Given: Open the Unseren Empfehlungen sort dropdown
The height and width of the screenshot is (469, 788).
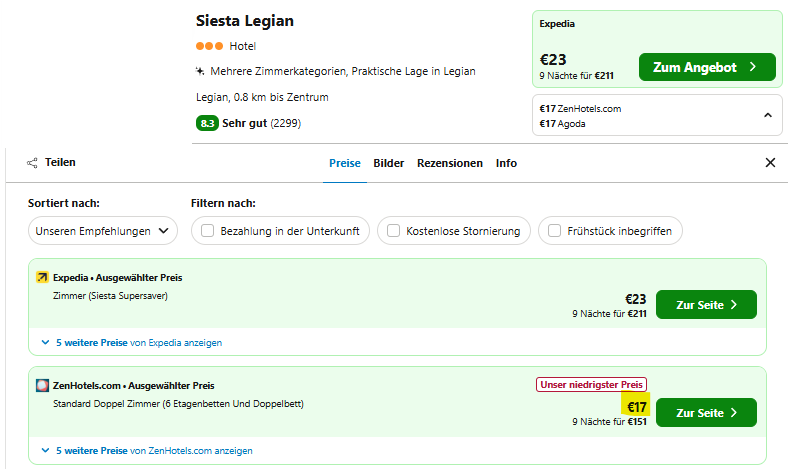Looking at the screenshot, I should [x=103, y=231].
